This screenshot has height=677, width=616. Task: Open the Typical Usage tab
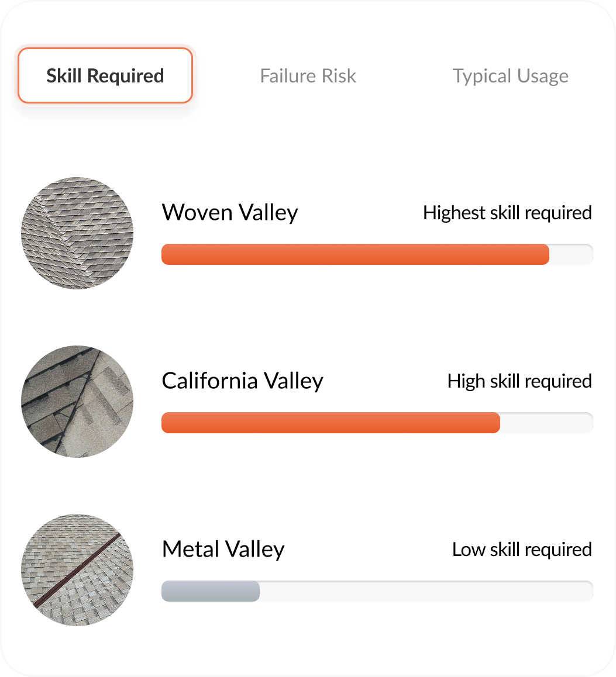pyautogui.click(x=510, y=75)
